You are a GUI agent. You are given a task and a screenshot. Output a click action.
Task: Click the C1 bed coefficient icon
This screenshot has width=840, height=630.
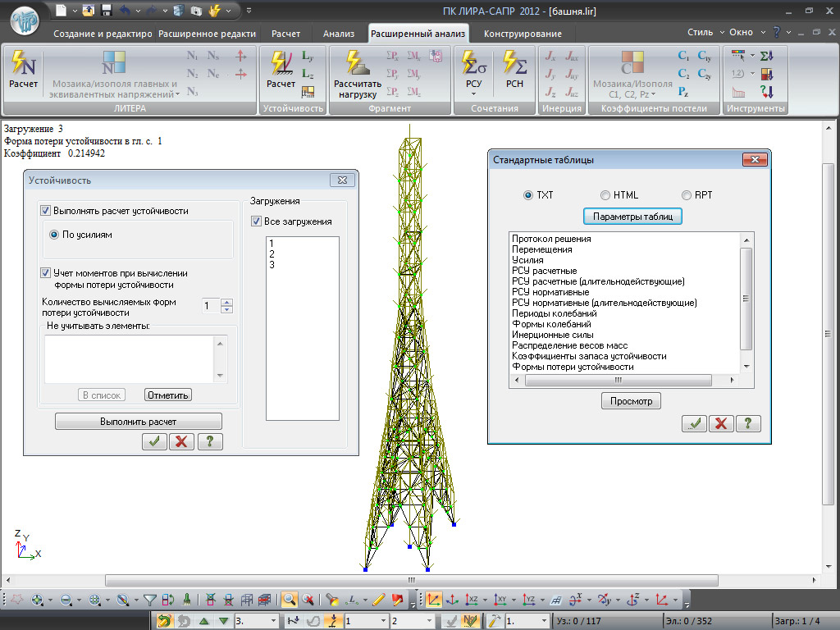[683, 57]
